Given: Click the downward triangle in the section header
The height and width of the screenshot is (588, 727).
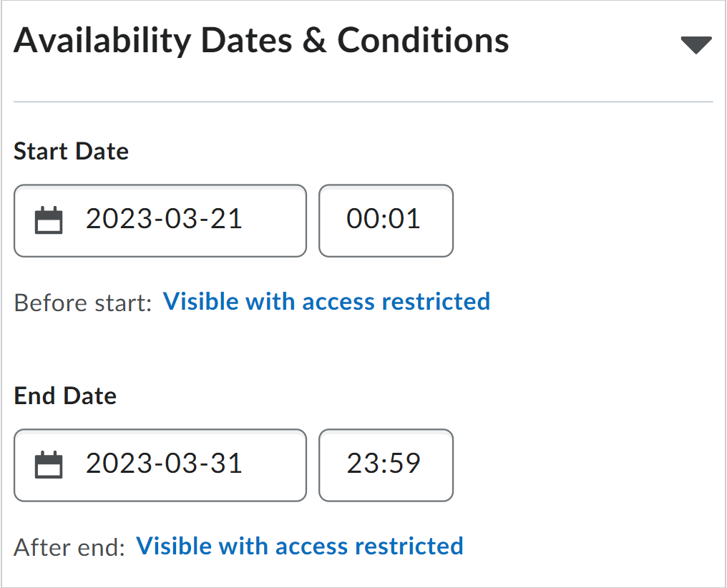Looking at the screenshot, I should (696, 45).
